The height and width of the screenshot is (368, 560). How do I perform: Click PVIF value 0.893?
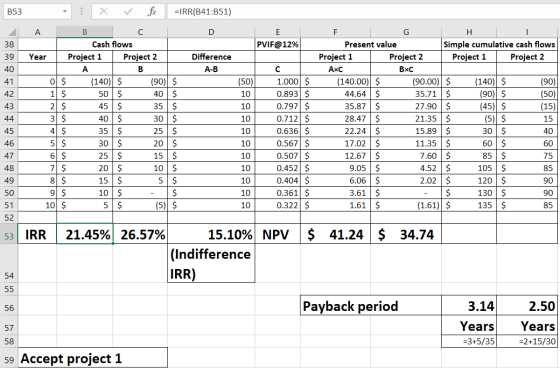point(278,94)
